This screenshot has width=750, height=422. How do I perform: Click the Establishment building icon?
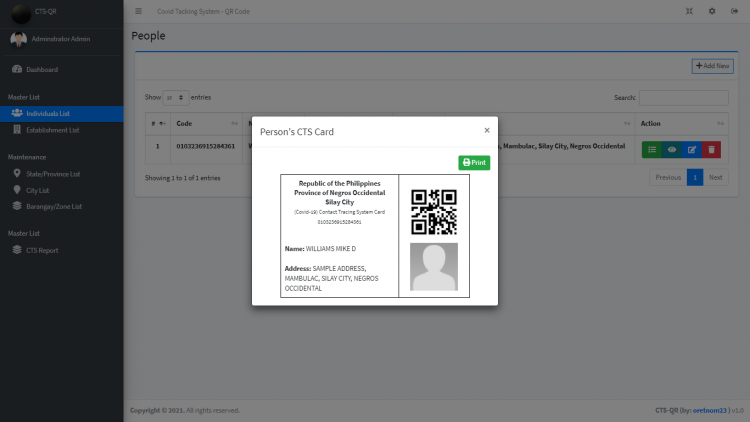pyautogui.click(x=17, y=129)
